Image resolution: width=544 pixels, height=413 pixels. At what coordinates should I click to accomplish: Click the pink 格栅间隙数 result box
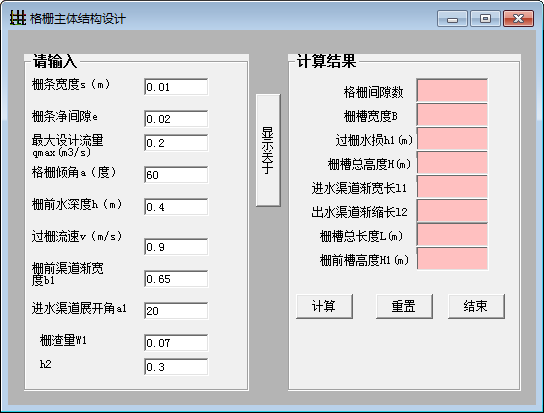click(x=452, y=90)
